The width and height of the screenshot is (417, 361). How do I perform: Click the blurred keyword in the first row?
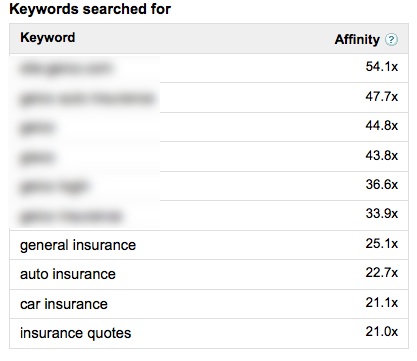(66, 68)
